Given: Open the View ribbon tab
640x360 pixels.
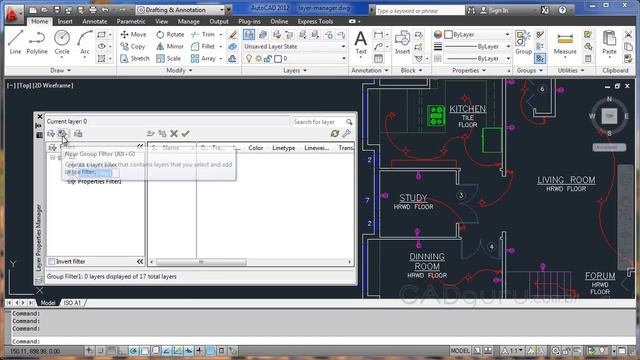Looking at the screenshot, I should click(x=162, y=21).
